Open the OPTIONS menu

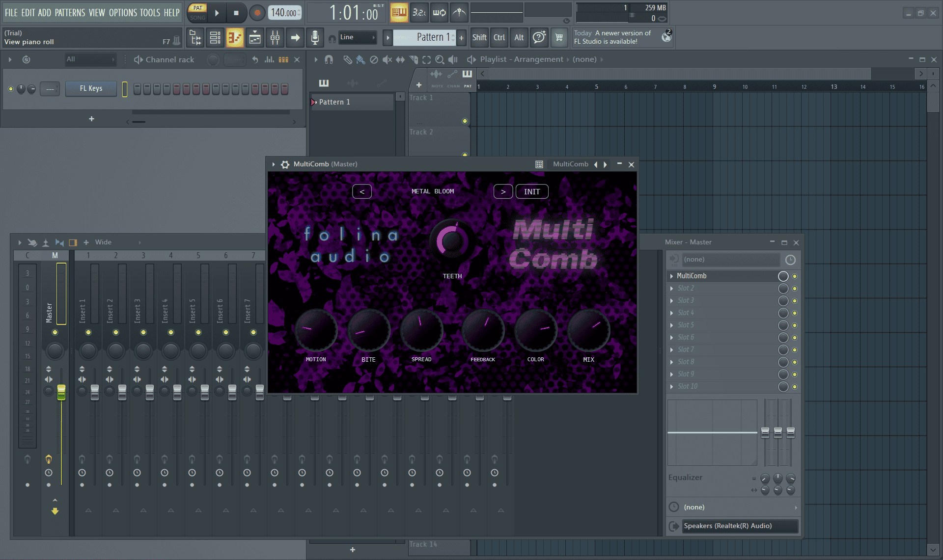123,13
